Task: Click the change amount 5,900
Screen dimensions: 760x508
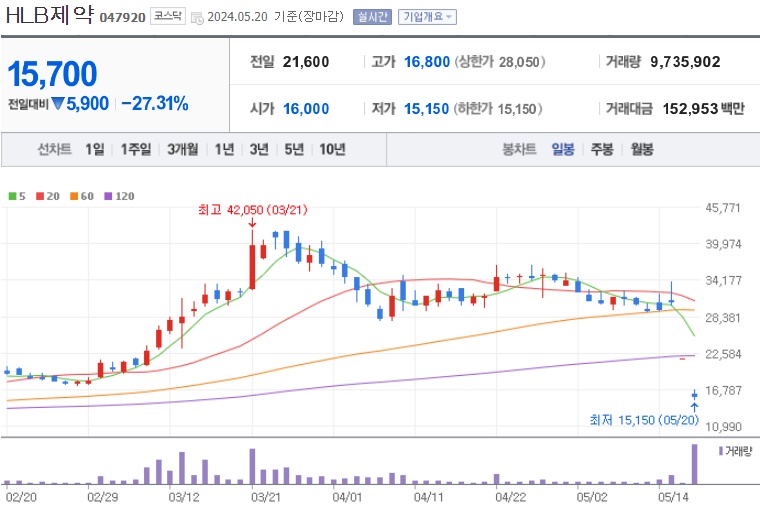Action: [x=88, y=104]
